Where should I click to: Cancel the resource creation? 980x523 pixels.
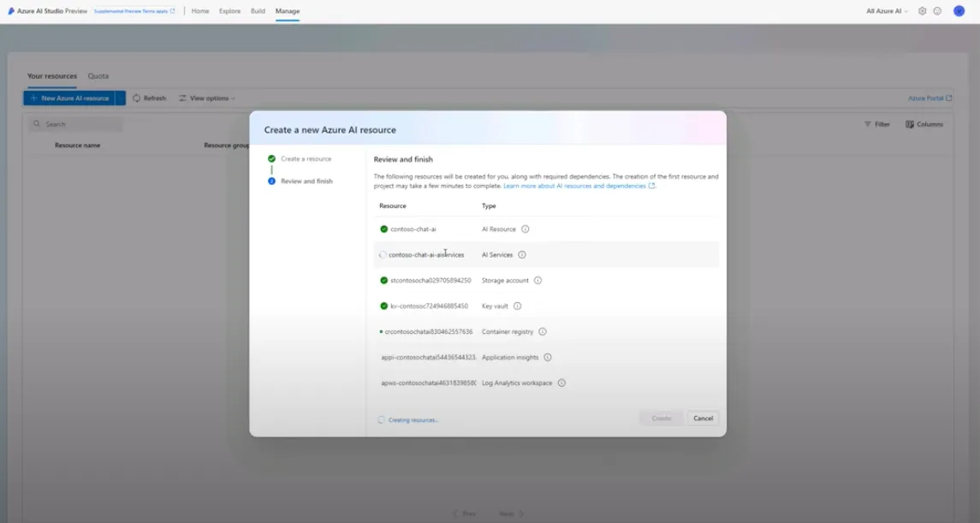pos(702,418)
